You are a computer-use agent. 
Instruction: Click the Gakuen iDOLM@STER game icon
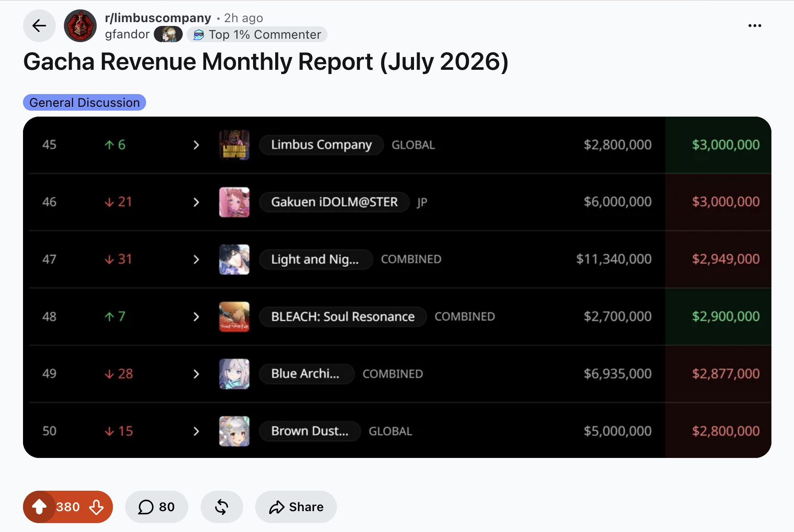coord(234,202)
